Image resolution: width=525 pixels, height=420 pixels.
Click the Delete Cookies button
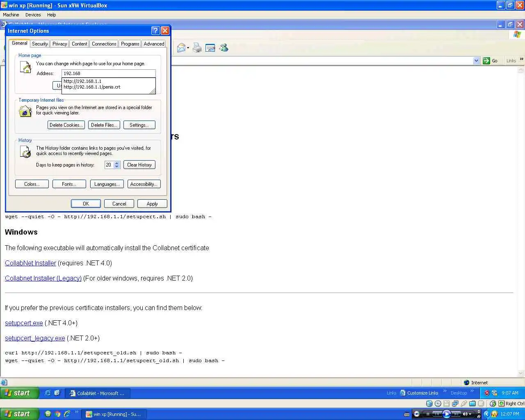pos(66,125)
